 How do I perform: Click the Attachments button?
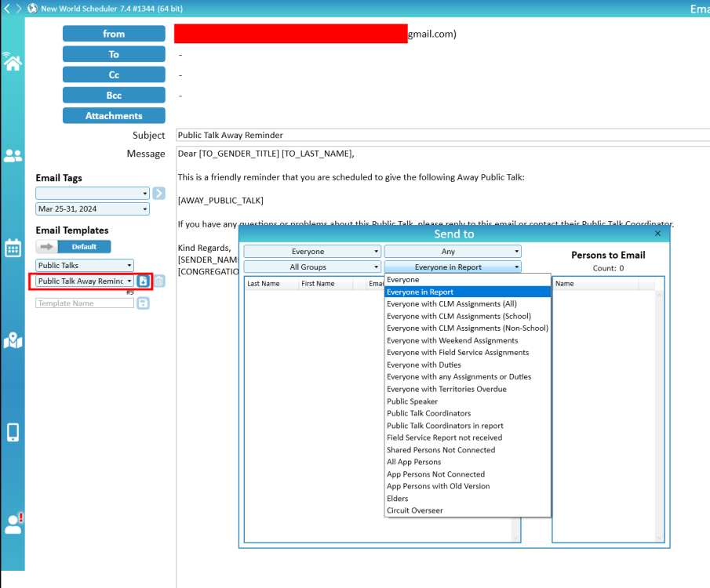click(x=114, y=115)
